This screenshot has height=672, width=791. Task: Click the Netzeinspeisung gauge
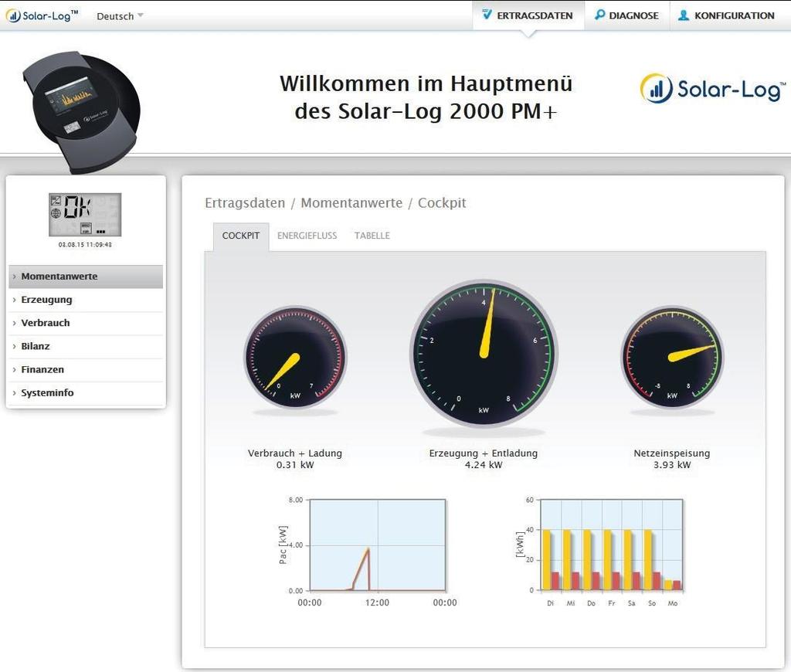point(673,356)
